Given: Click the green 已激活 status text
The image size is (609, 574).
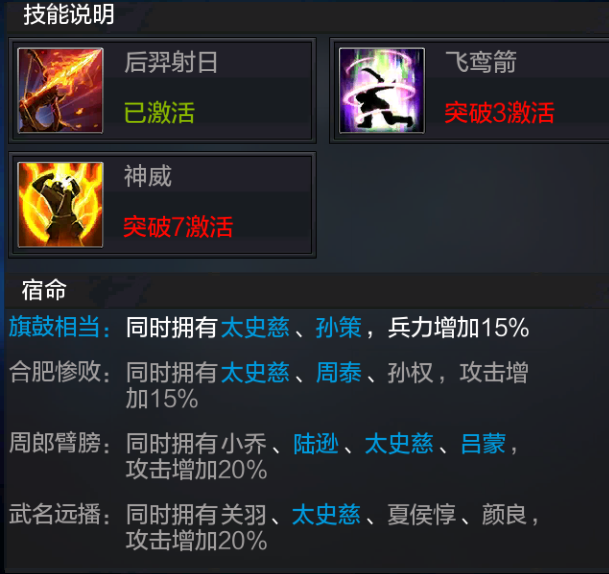Looking at the screenshot, I should [159, 112].
